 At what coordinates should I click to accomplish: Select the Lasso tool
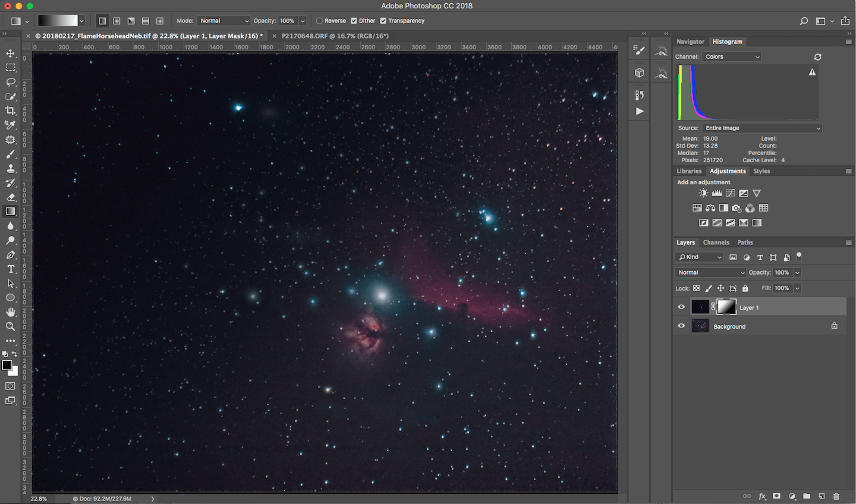[11, 82]
